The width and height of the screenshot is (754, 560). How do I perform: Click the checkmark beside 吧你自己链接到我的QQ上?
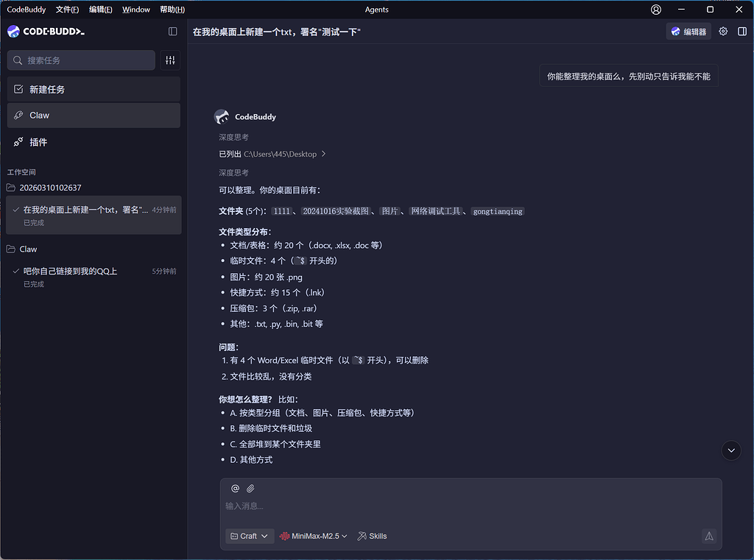(16, 271)
